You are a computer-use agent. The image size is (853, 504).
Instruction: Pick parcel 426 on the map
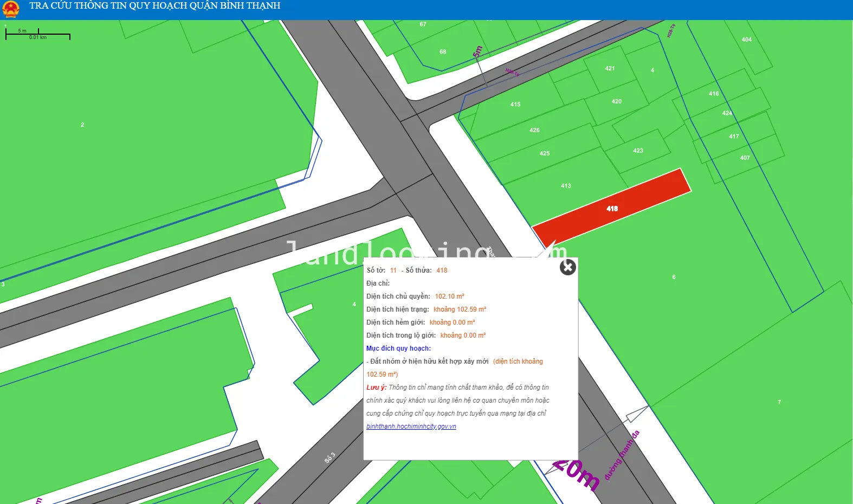[x=534, y=130]
